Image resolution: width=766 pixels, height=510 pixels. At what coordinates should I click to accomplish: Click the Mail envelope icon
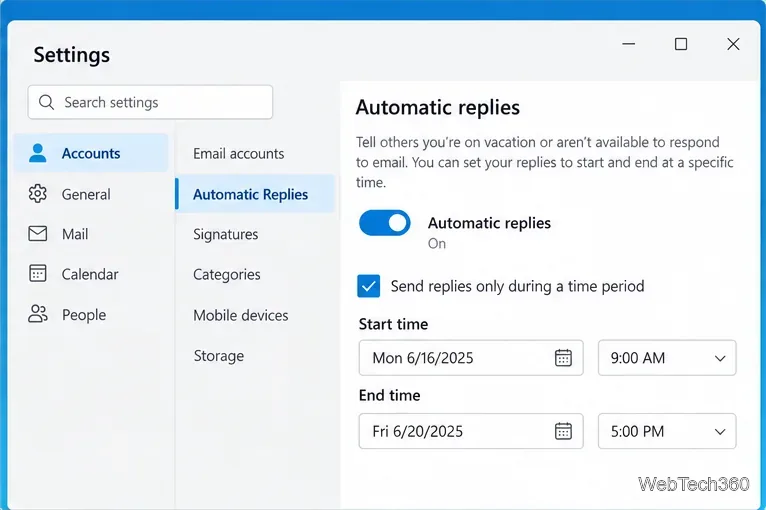[38, 234]
